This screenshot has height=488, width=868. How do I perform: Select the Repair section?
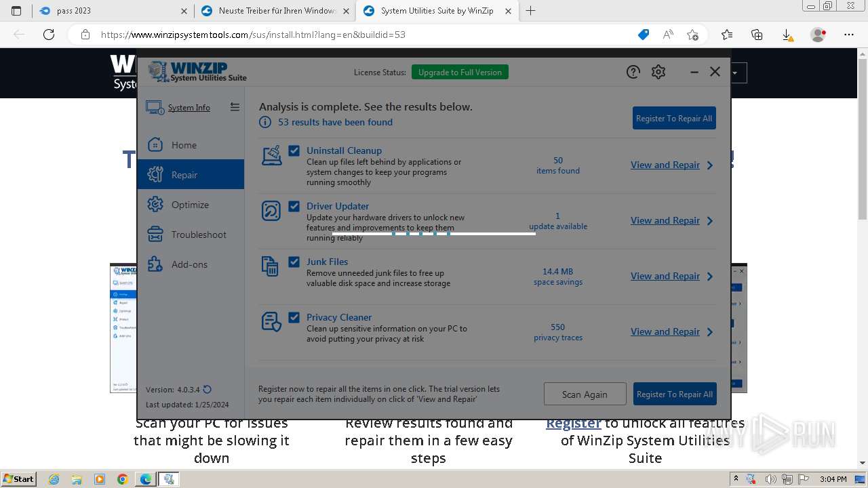[191, 175]
